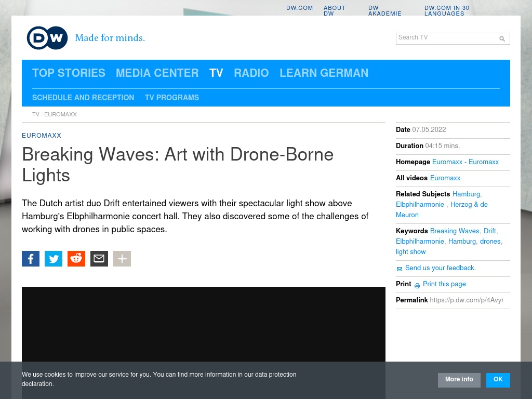
Task: Click Breaking Waves keyword
Action: [455, 231]
